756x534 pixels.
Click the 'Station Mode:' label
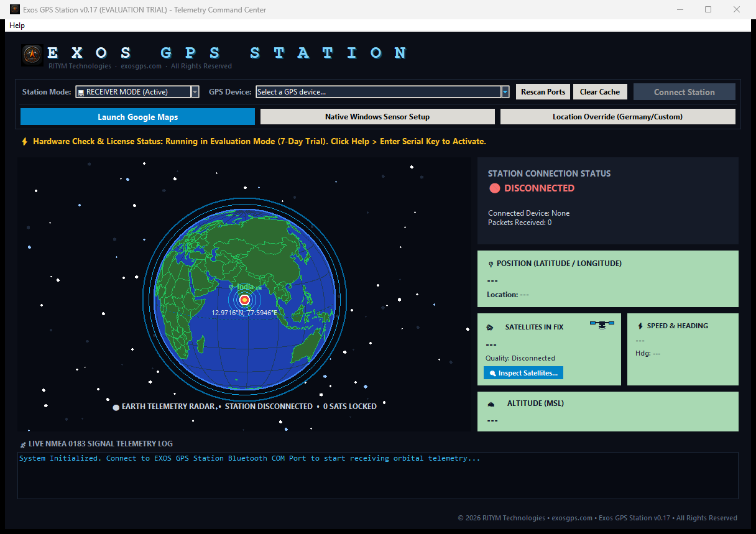(47, 92)
